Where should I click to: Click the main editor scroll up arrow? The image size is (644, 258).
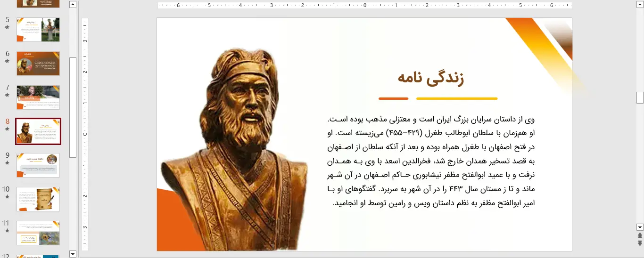coord(640,5)
